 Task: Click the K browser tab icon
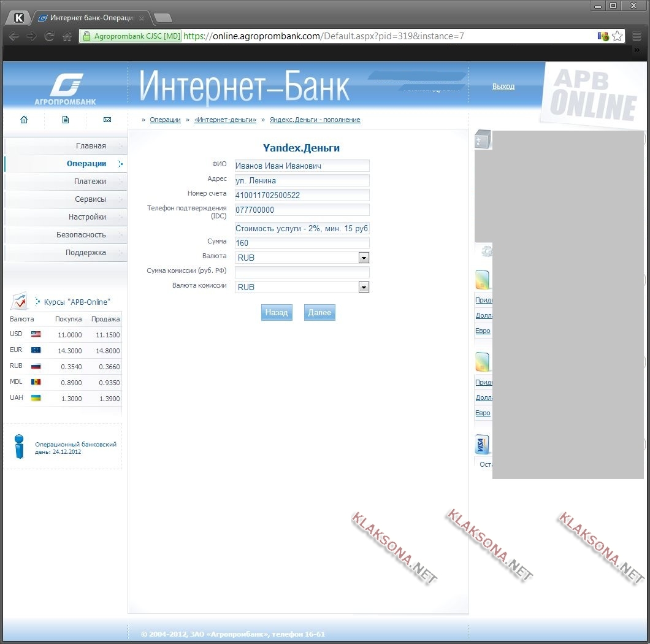[x=18, y=18]
